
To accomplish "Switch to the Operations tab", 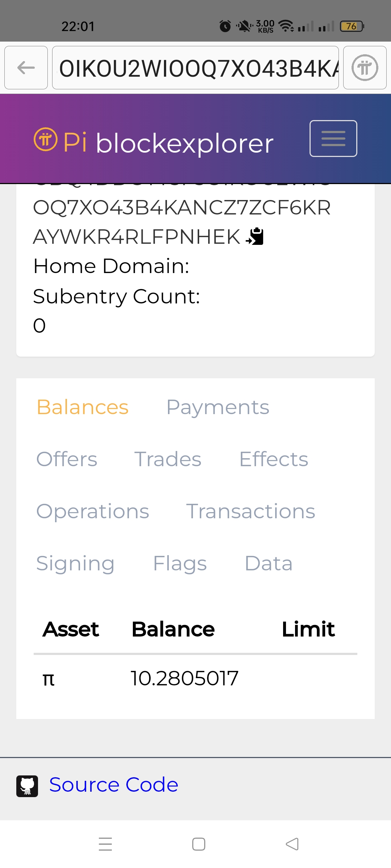I will [x=93, y=511].
